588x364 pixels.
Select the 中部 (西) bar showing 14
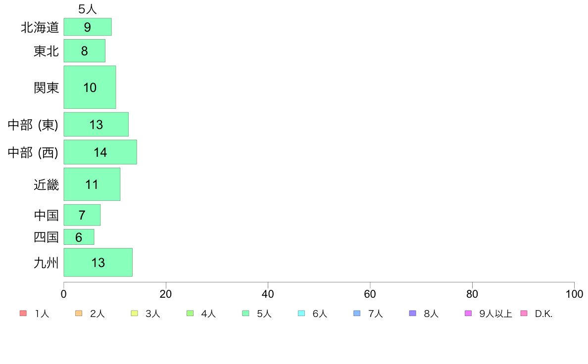pos(100,152)
